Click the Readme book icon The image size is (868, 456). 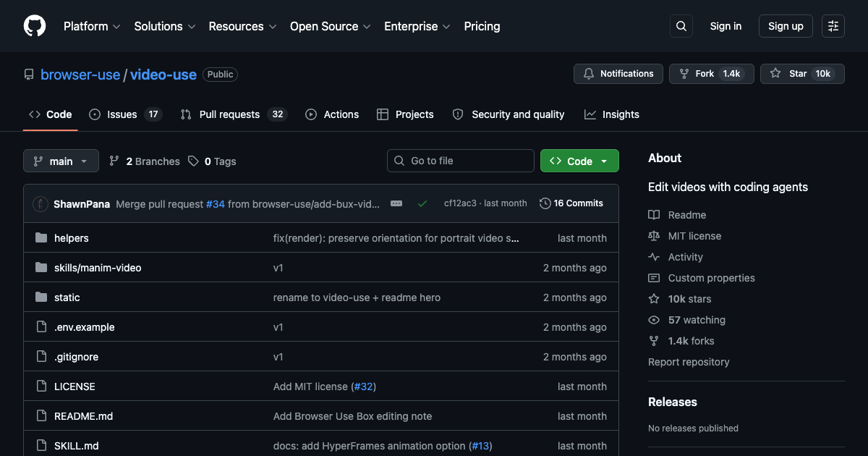[654, 215]
